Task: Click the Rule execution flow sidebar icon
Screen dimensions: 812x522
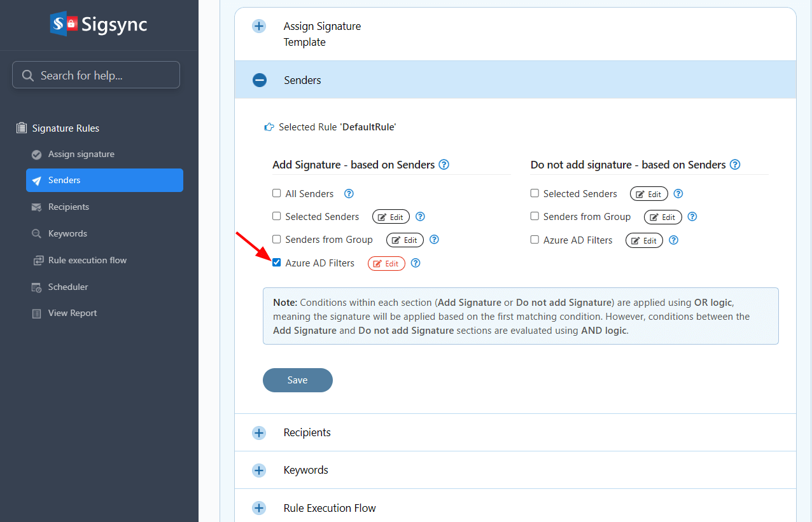Action: 36,261
